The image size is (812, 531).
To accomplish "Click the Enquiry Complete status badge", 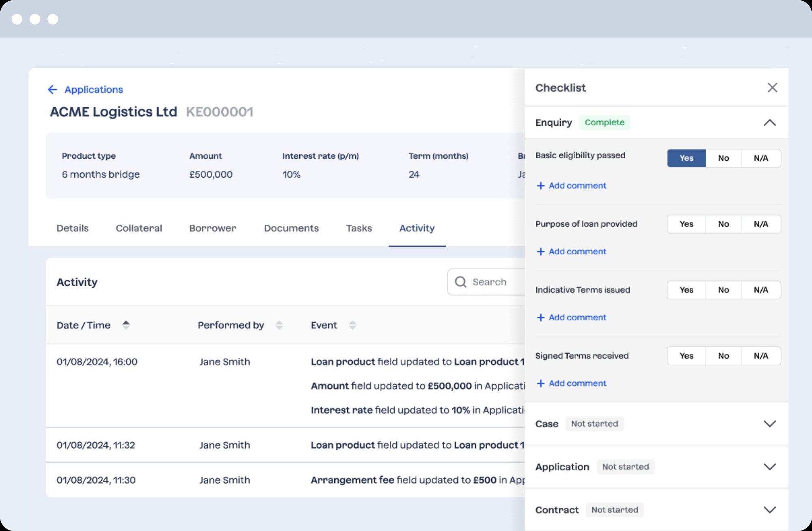I will tap(605, 123).
